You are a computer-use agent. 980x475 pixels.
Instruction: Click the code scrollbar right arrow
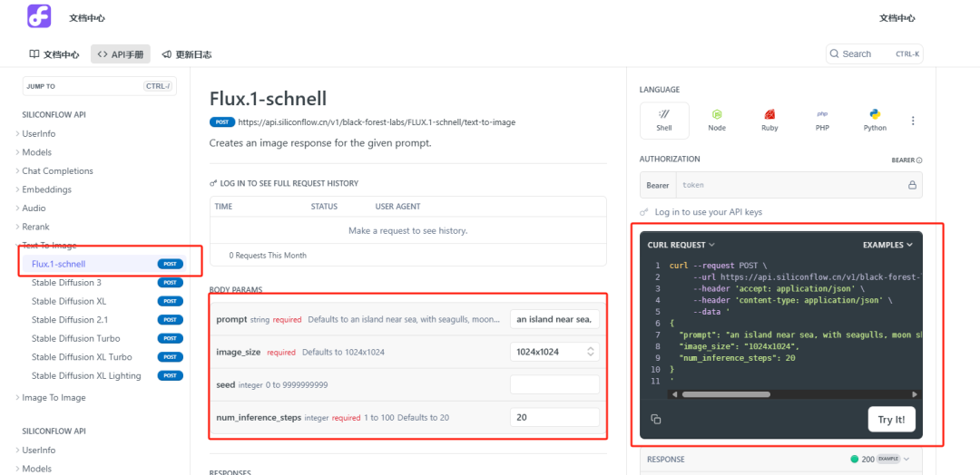[x=915, y=394]
